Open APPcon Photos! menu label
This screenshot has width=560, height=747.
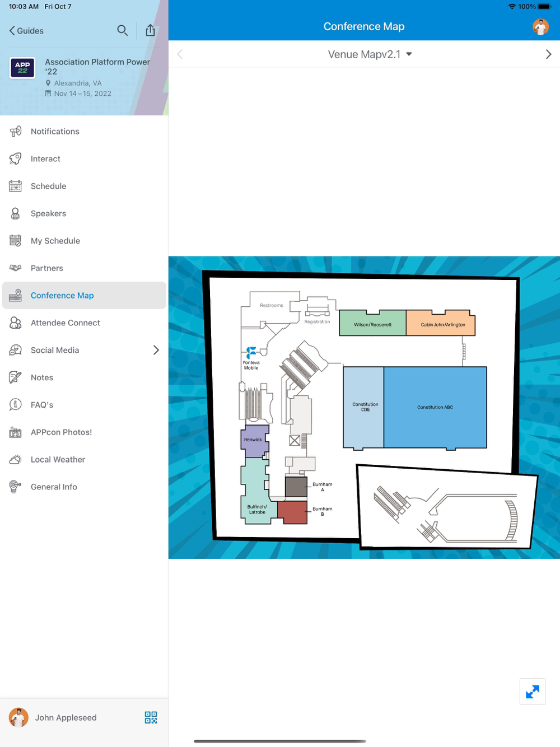pos(61,432)
